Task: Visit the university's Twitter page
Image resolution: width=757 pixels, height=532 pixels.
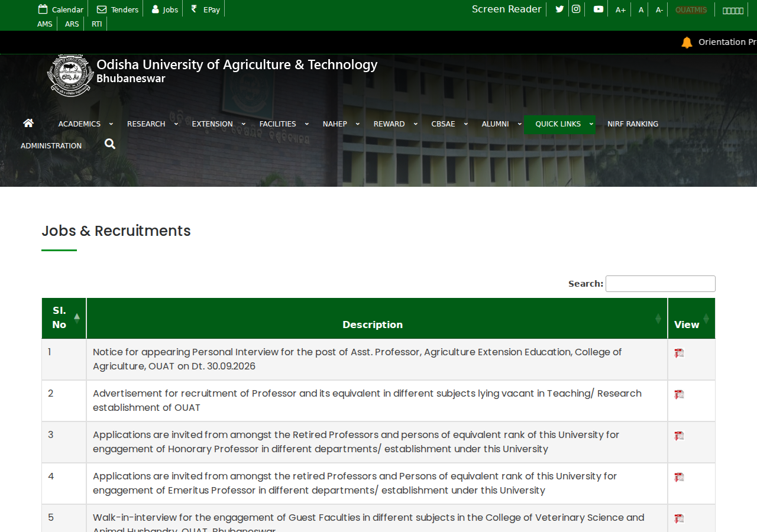Action: (559, 9)
